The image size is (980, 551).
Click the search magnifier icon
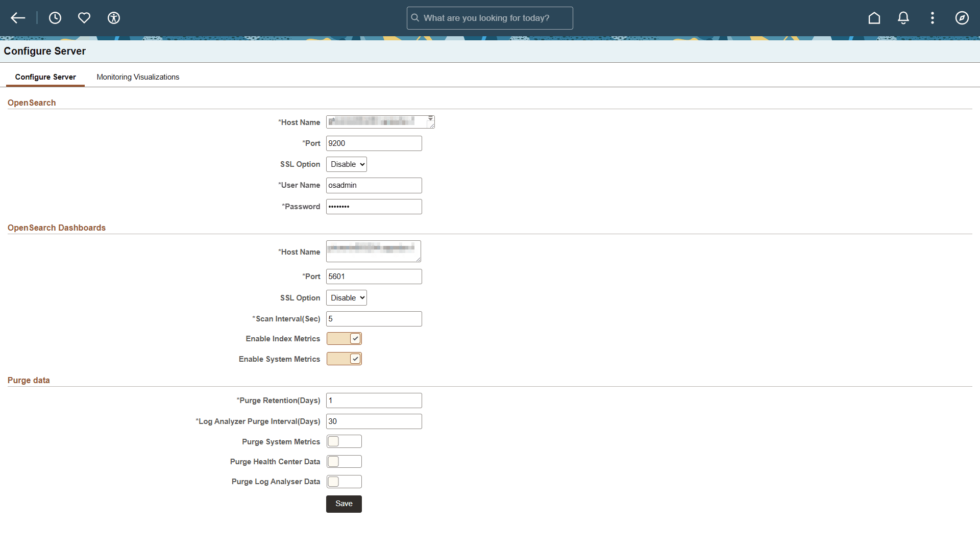(415, 18)
